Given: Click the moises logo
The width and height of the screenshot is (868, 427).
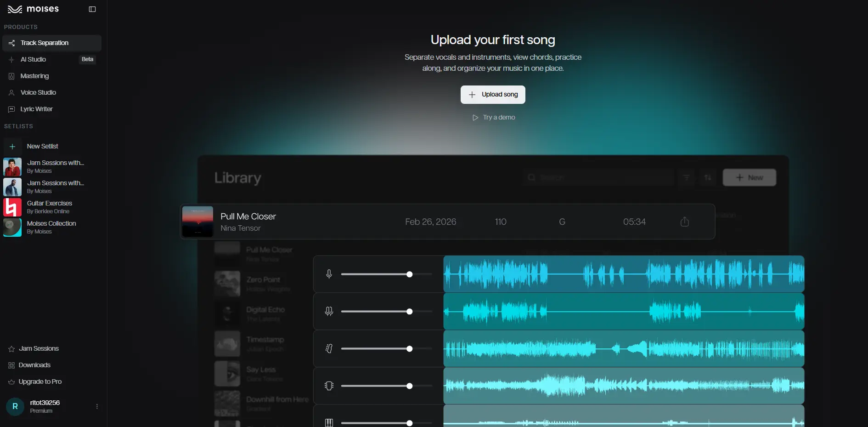Looking at the screenshot, I should point(34,9).
